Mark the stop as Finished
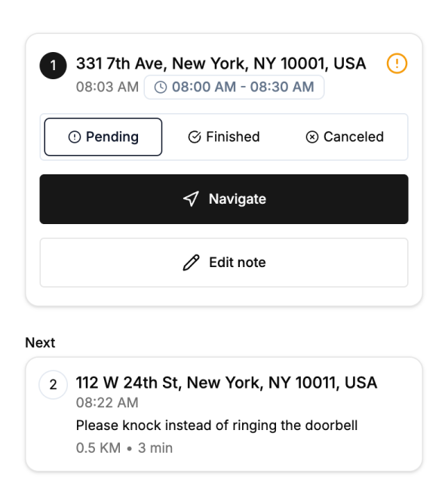 (x=224, y=137)
